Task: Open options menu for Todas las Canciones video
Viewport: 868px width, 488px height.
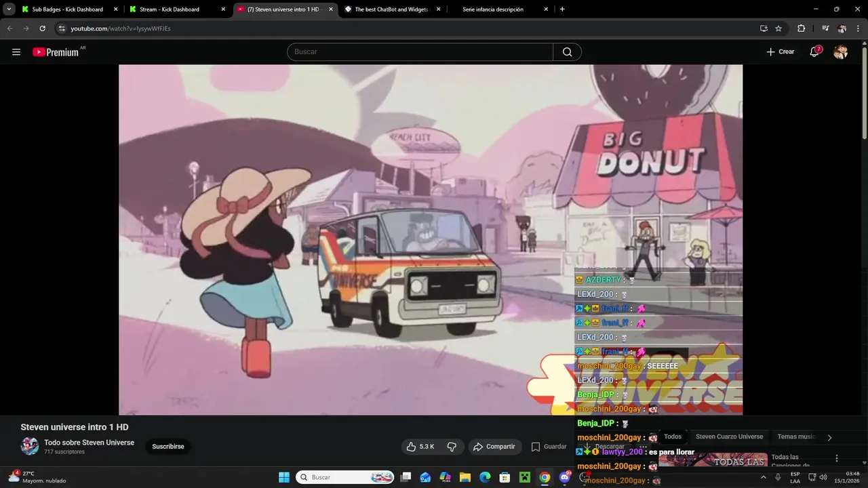Action: pyautogui.click(x=837, y=458)
